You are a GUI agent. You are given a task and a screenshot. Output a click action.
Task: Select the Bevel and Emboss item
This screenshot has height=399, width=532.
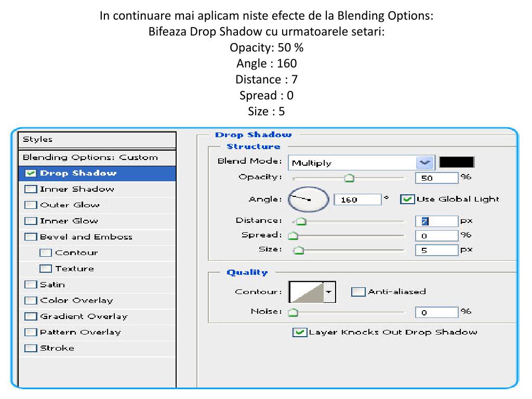click(97, 237)
